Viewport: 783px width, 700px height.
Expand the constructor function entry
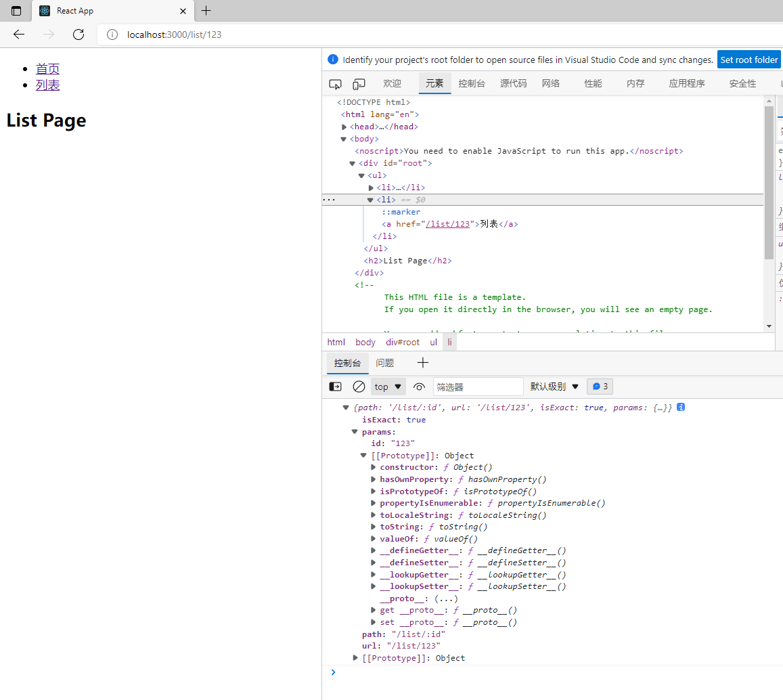(373, 467)
